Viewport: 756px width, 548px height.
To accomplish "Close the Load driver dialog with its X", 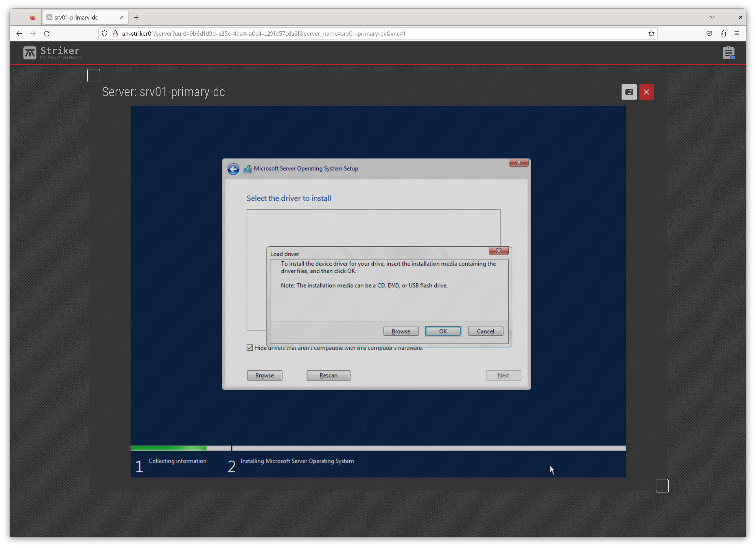I will 499,251.
